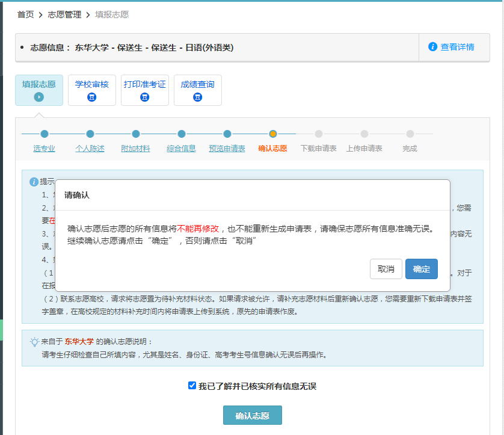Switch to the 学校审核 tab

[92, 84]
